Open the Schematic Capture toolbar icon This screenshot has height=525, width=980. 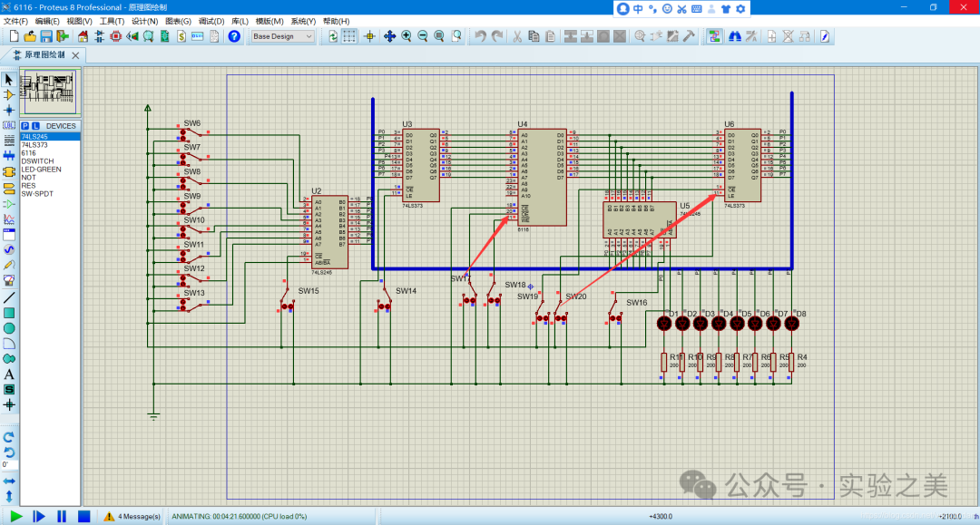pos(100,37)
